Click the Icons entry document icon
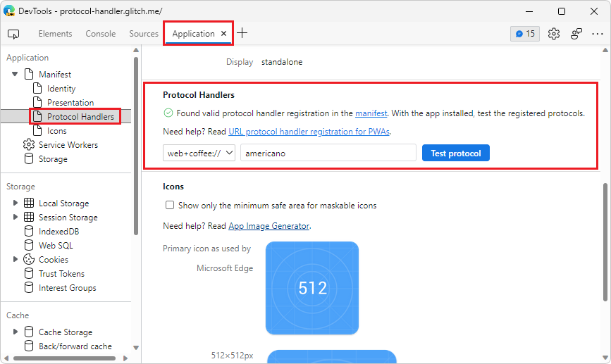Screen dimensions: 611x364 point(37,130)
